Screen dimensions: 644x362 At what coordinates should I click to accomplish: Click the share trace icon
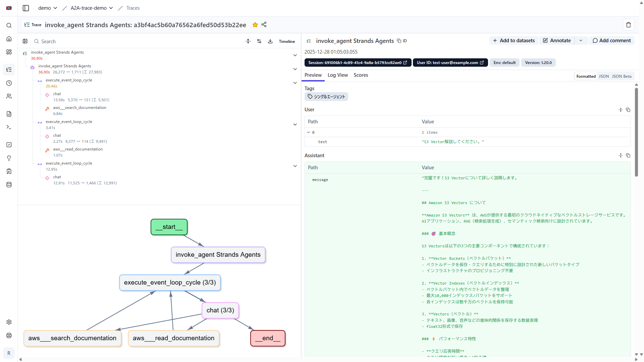[x=264, y=24]
